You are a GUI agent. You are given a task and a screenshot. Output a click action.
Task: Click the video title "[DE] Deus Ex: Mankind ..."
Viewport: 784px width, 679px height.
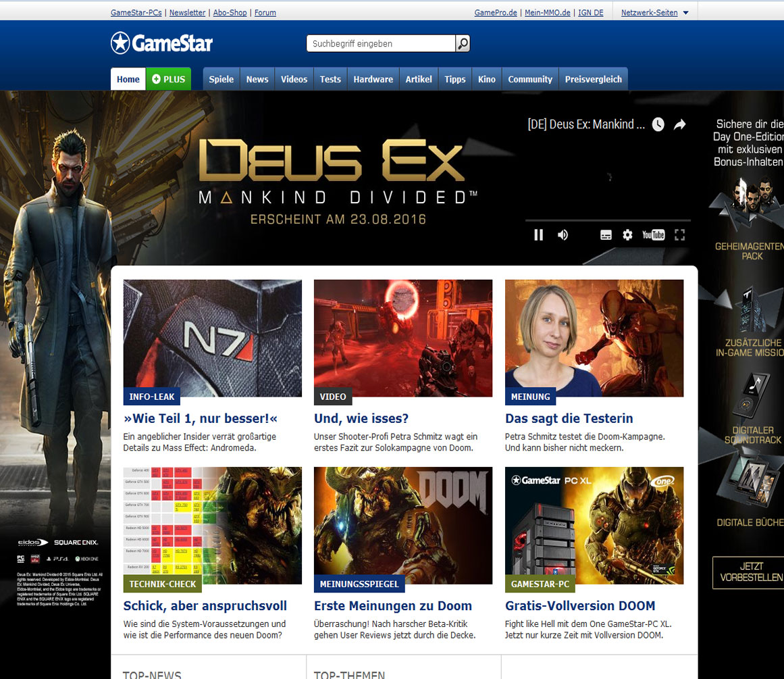(x=586, y=124)
